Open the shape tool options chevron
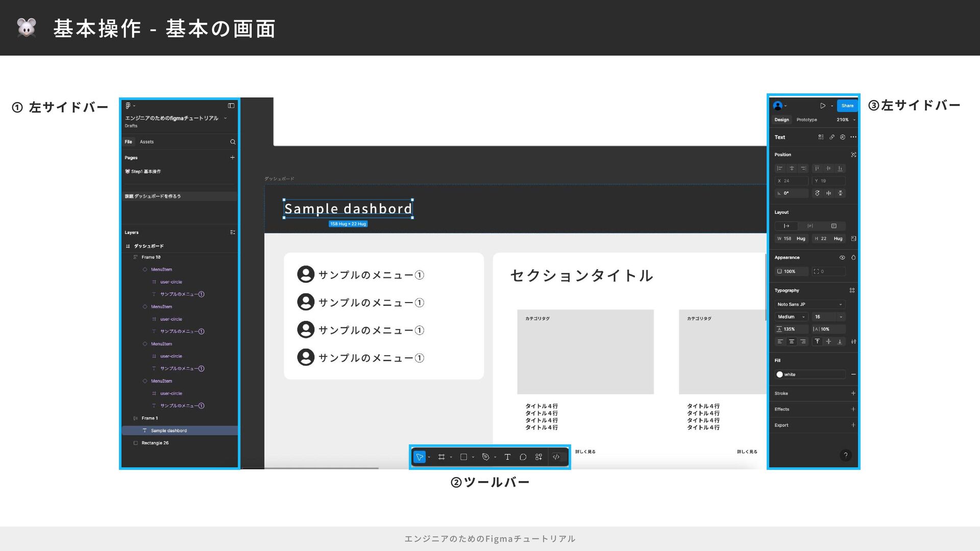The image size is (980, 551). 473,458
